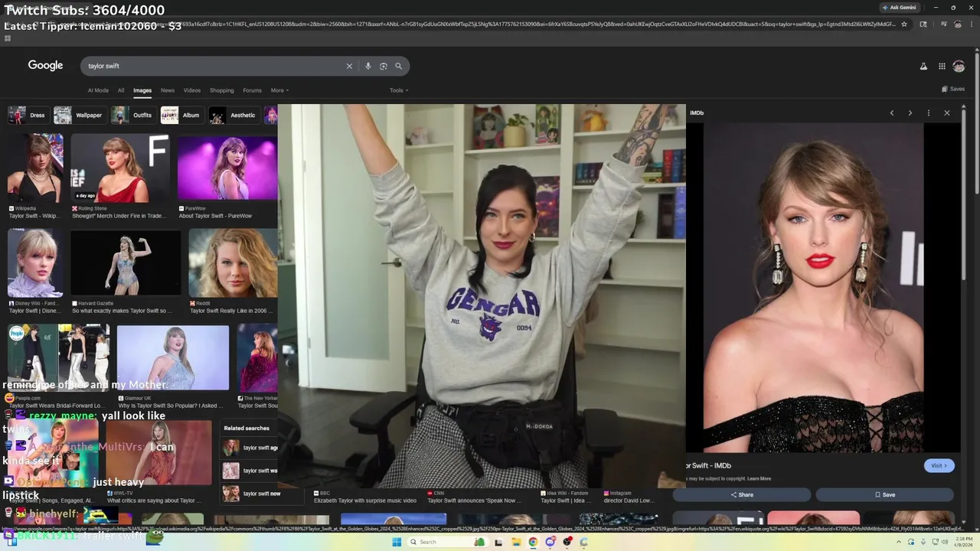Filter images by Outfits chip
The height and width of the screenshot is (551, 980).
coord(133,116)
